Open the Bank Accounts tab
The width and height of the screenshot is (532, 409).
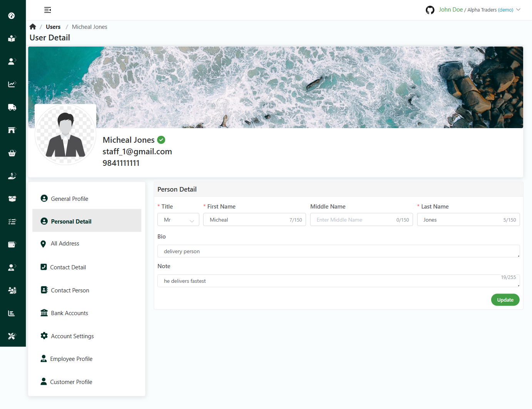coord(87,313)
